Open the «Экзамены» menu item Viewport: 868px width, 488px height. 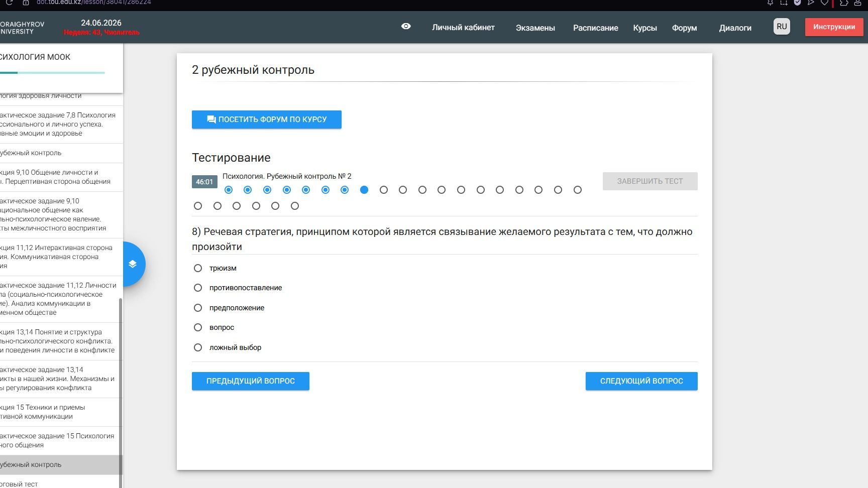click(535, 28)
